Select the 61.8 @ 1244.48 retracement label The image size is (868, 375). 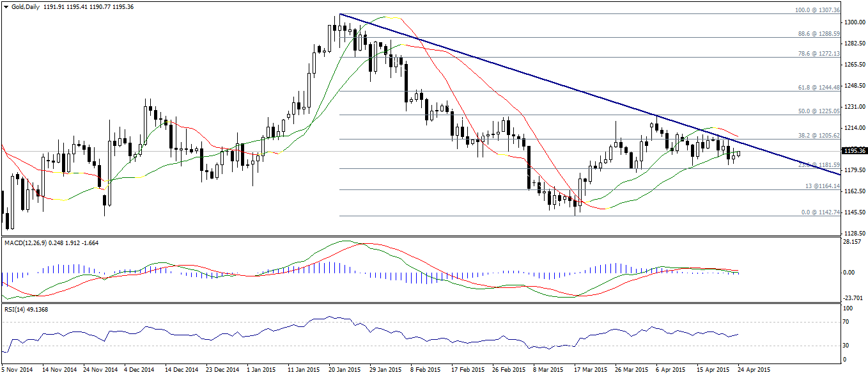coord(818,88)
